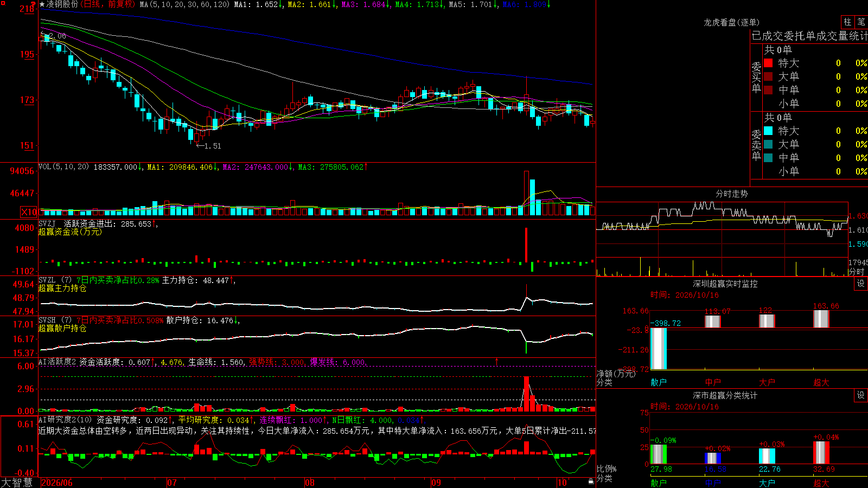Open 设 settings for 深圳超赢实时监控

click(861, 284)
